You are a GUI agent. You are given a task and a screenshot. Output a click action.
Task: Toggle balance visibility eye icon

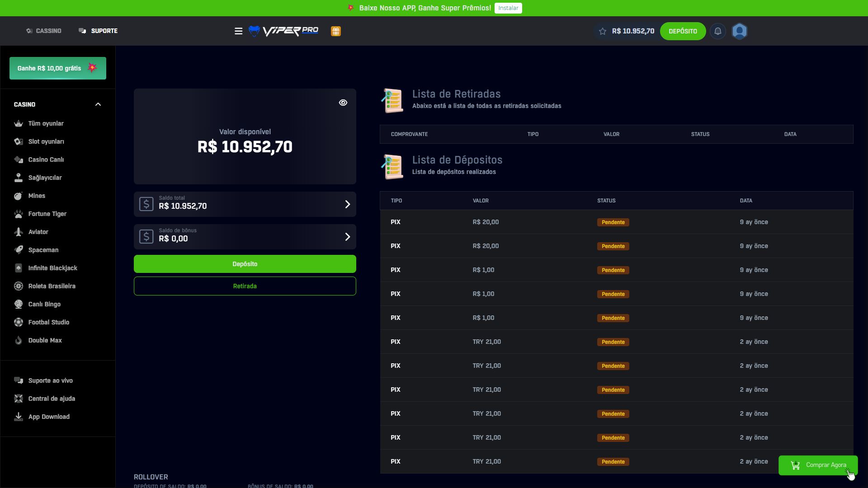[x=343, y=103]
